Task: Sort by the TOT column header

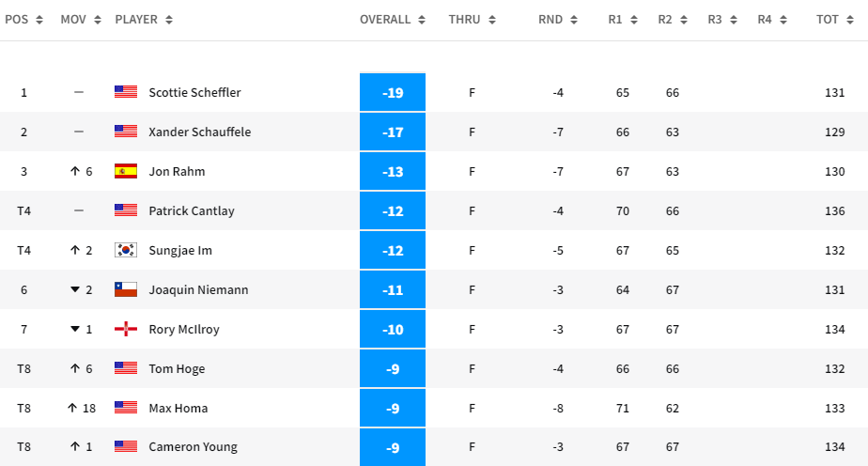Action: [x=833, y=20]
